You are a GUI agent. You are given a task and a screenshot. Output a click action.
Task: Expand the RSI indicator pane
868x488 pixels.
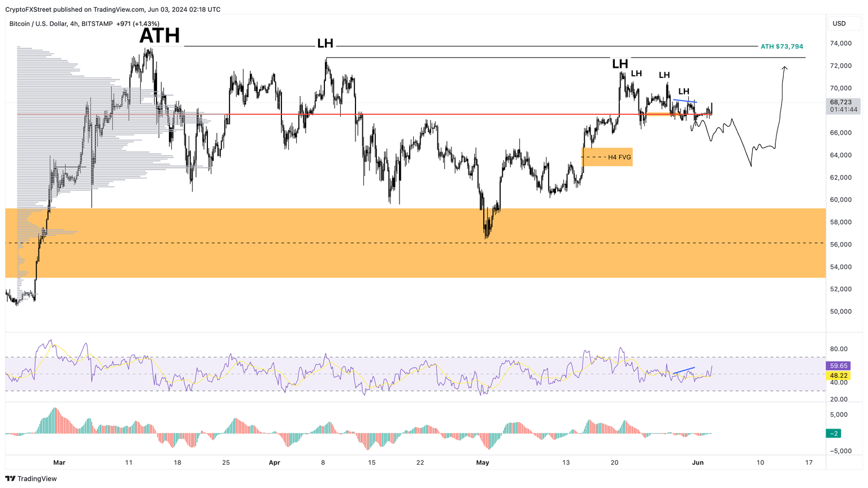[x=396, y=368]
